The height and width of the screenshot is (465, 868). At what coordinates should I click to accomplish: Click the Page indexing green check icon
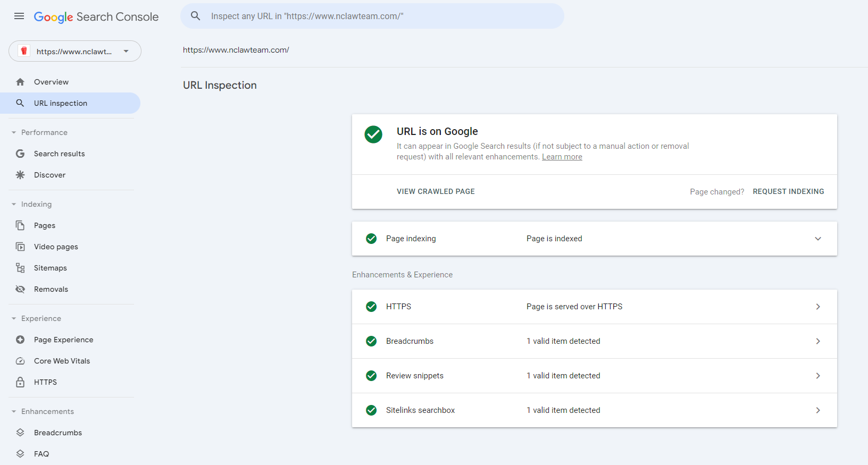371,239
